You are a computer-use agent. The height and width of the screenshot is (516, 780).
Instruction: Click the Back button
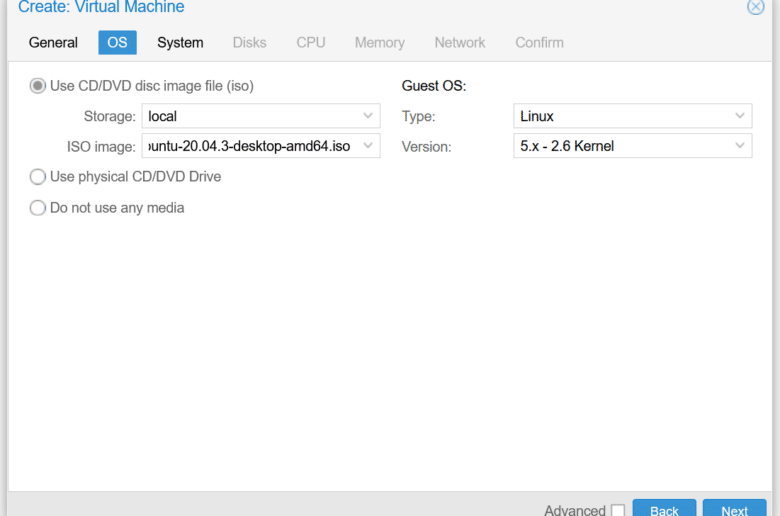[x=664, y=509]
